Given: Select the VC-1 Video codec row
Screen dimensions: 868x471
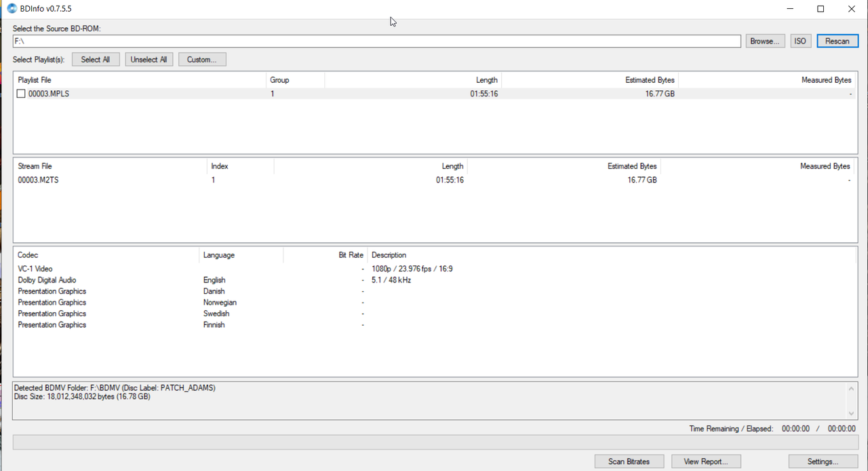Looking at the screenshot, I should (434, 269).
